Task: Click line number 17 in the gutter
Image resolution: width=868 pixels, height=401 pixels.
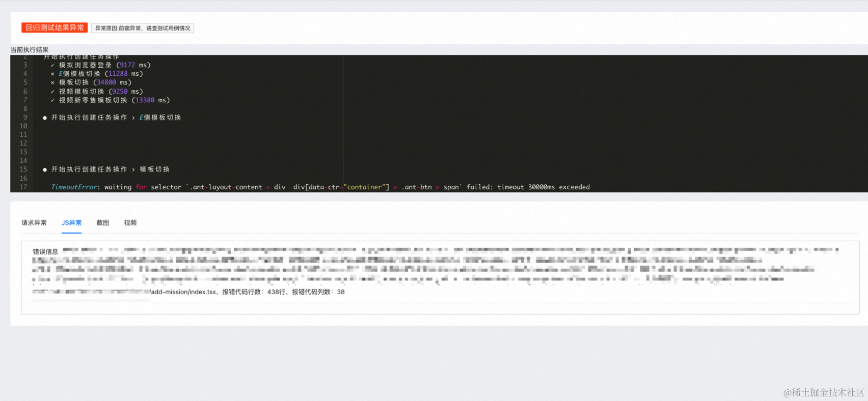Action: tap(23, 187)
